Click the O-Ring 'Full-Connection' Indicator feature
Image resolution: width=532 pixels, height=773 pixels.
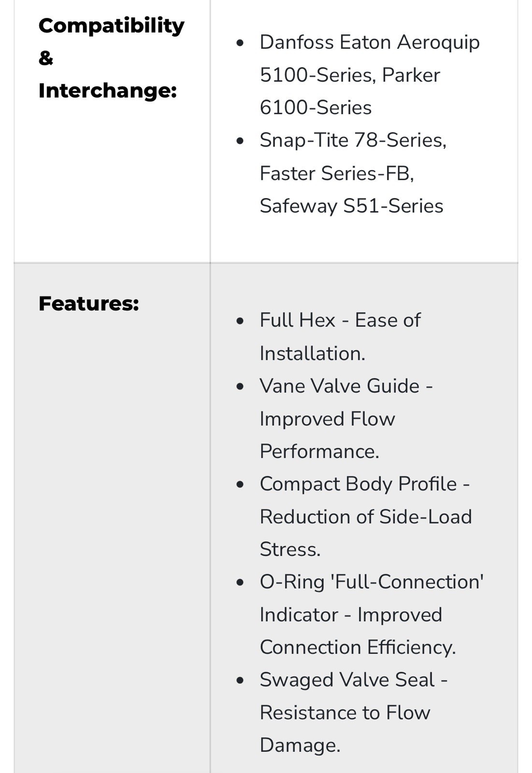pyautogui.click(x=372, y=598)
